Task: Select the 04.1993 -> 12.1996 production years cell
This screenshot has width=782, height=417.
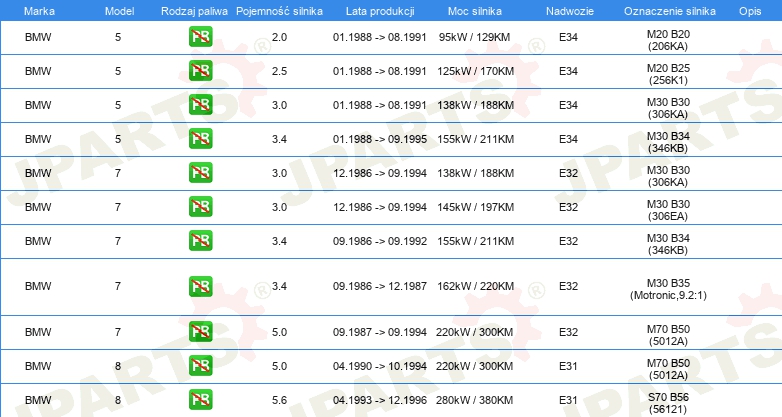Action: point(380,400)
